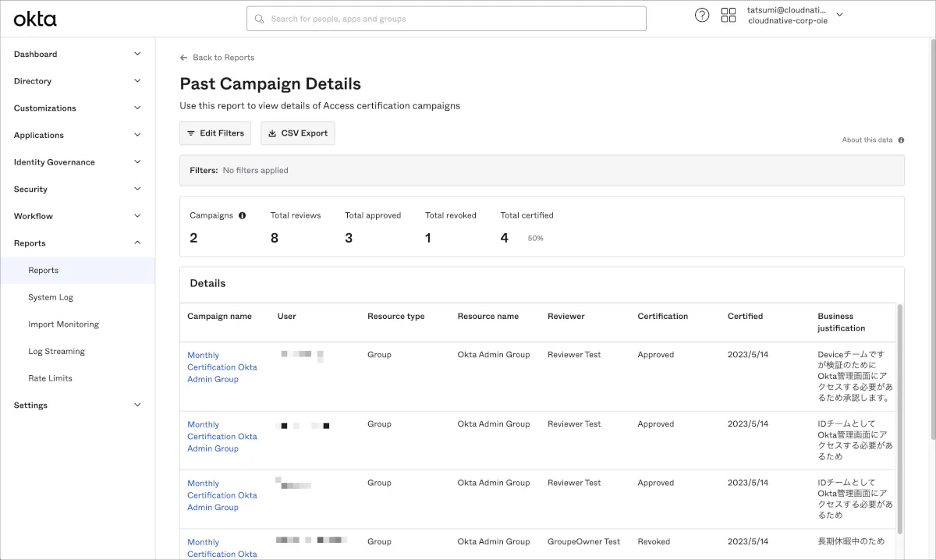Open Rate Limits page
Screen dimensions: 936x560
pos(50,378)
